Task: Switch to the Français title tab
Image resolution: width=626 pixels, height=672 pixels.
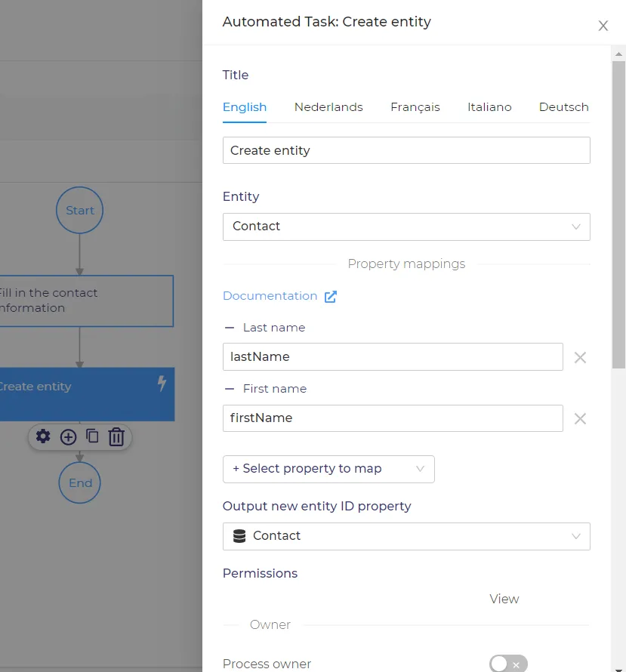Action: [x=415, y=107]
